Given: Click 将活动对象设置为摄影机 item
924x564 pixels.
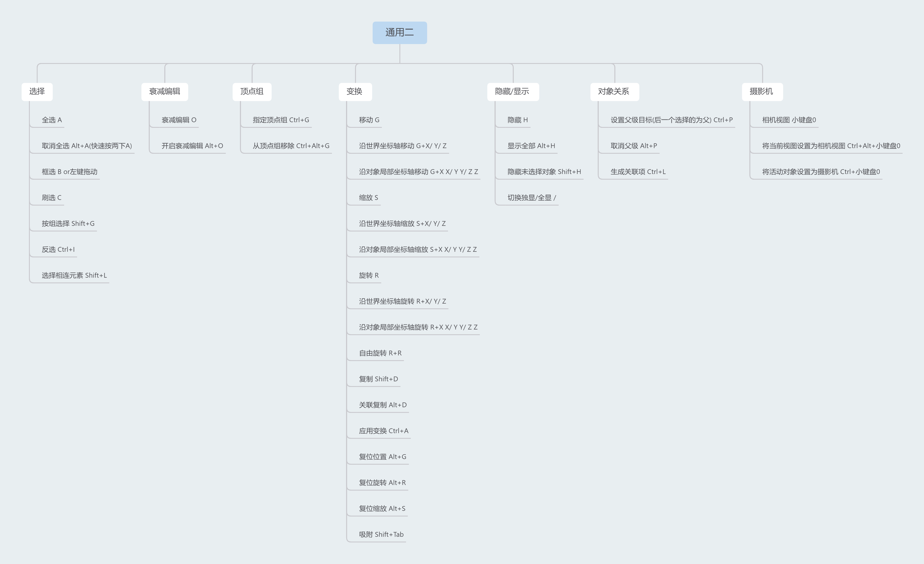Looking at the screenshot, I should click(820, 172).
